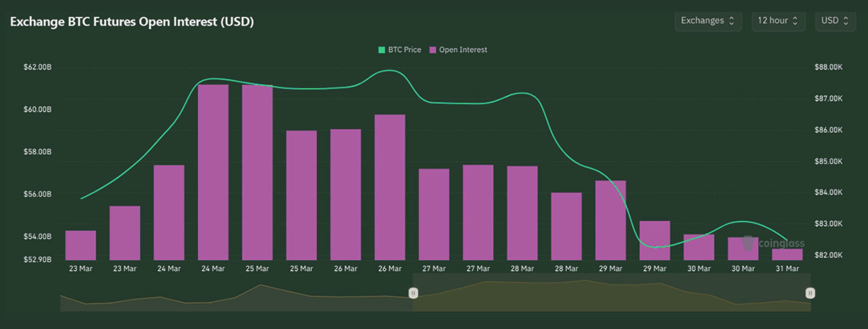
Task: Click the left range slider handle
Action: 413,293
